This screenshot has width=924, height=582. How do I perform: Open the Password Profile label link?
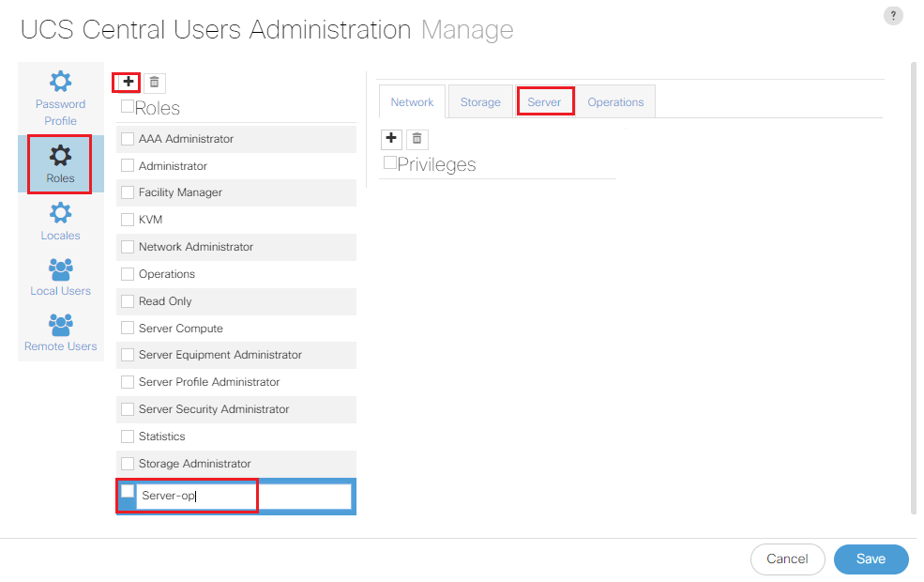(60, 112)
